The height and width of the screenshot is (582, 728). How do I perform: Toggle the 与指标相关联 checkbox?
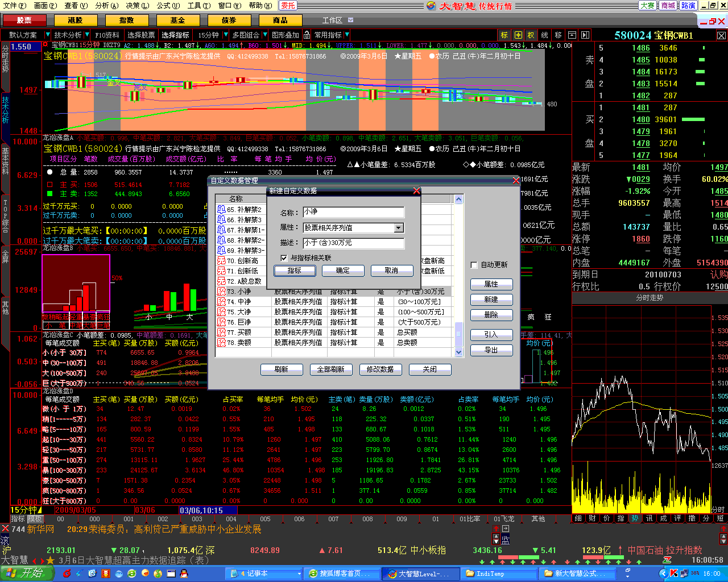pos(284,258)
